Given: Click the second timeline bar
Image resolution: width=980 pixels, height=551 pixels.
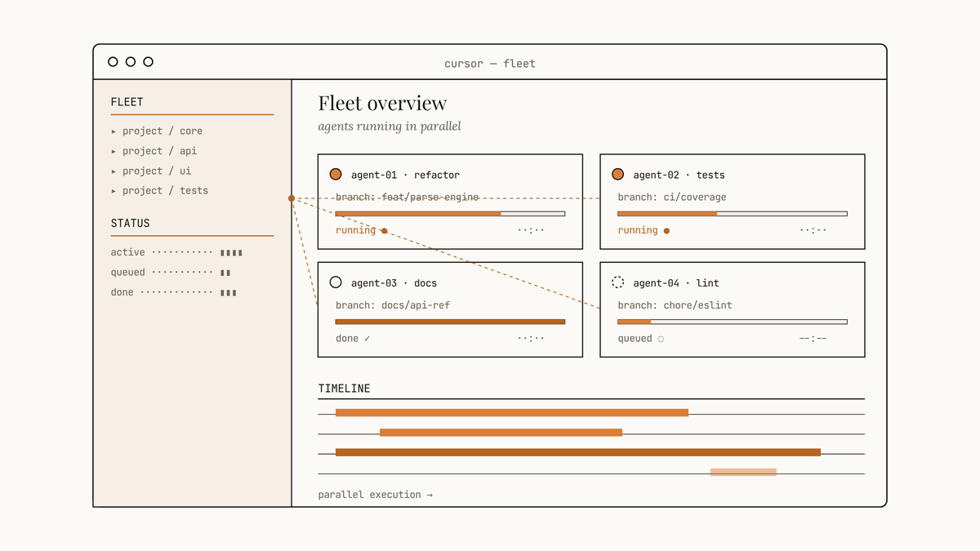Looking at the screenshot, I should pos(501,432).
